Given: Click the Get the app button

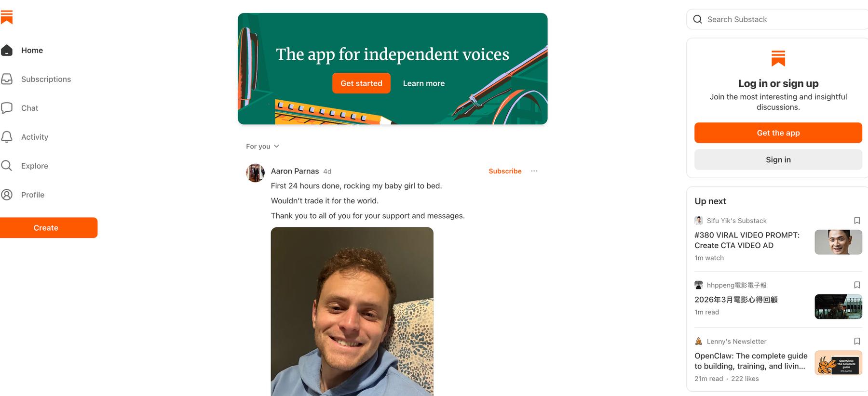Looking at the screenshot, I should pos(778,133).
